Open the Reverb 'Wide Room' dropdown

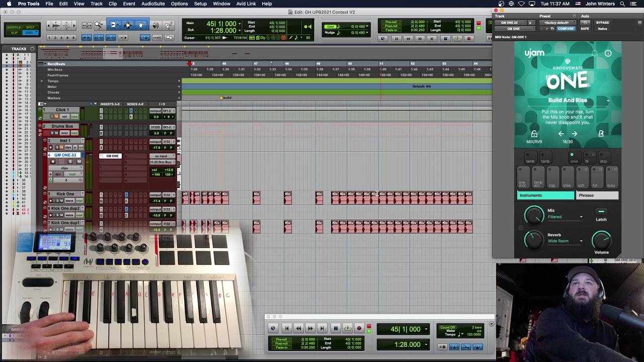[581, 241]
